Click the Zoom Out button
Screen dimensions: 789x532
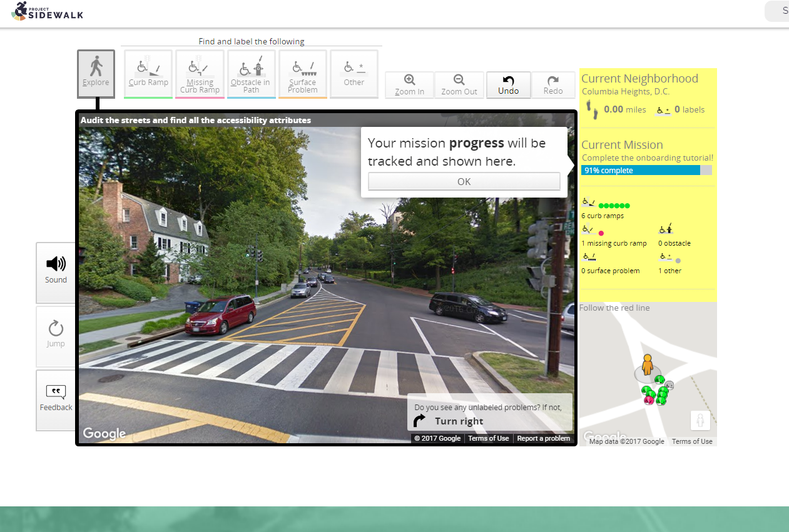[x=459, y=85]
